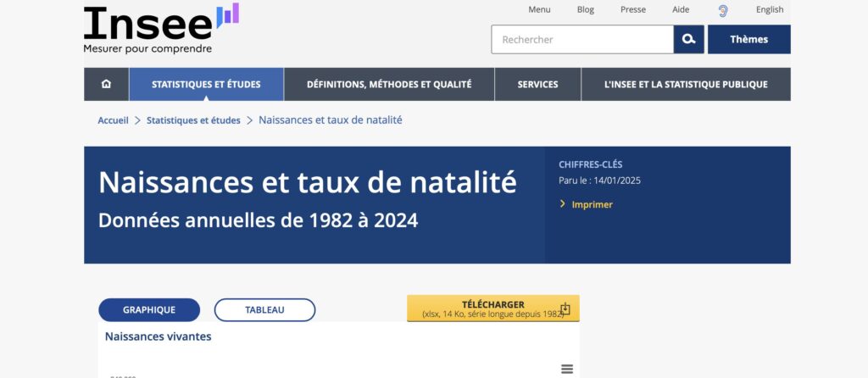Viewport: 868px width, 378px height.
Task: Expand the Services menu
Action: [537, 84]
